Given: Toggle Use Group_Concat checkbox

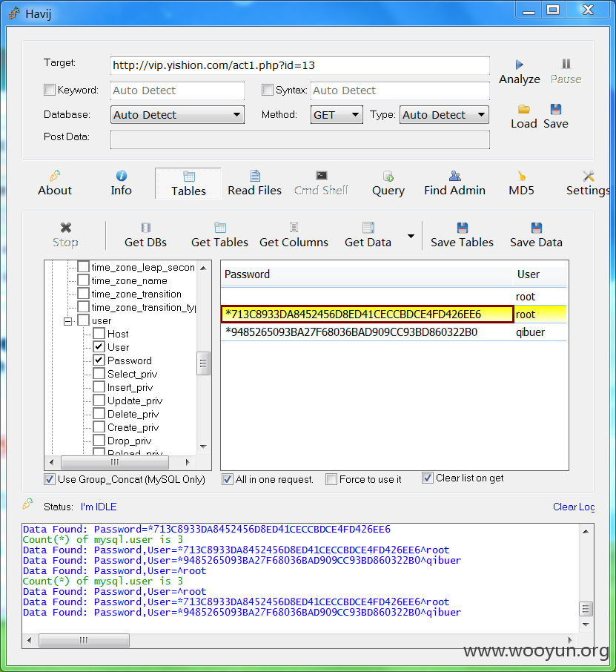Looking at the screenshot, I should point(50,479).
